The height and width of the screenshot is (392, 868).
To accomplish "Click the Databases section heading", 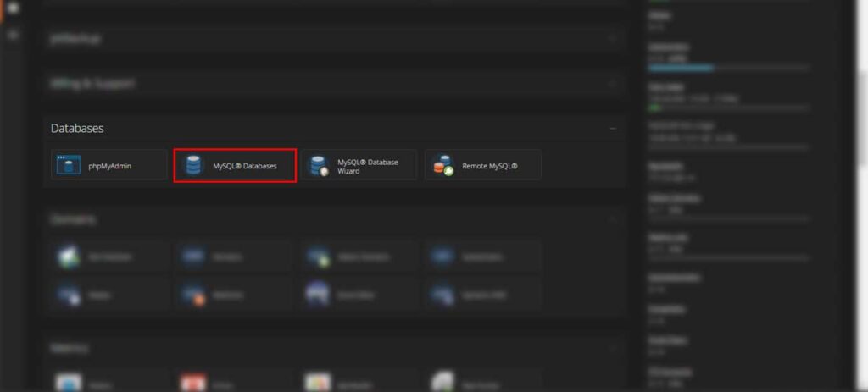I will (77, 129).
